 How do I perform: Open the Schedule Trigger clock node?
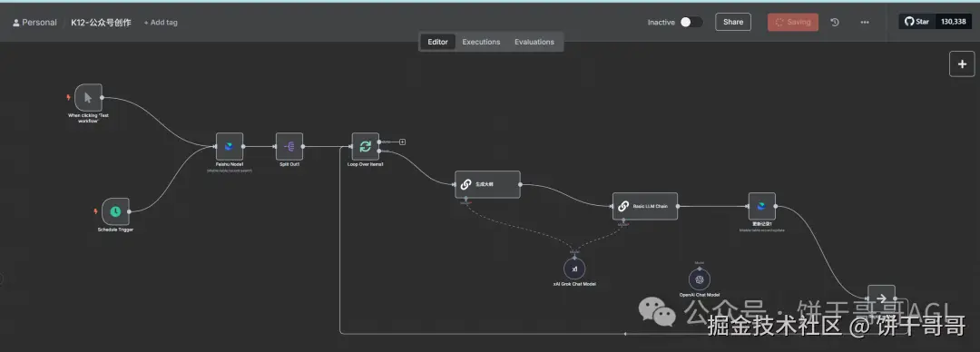[115, 211]
